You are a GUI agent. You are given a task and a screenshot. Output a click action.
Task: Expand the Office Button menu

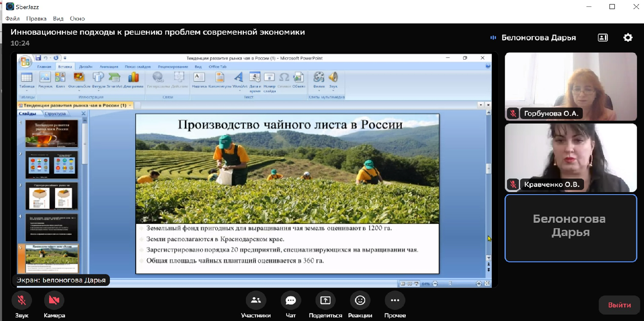point(25,61)
